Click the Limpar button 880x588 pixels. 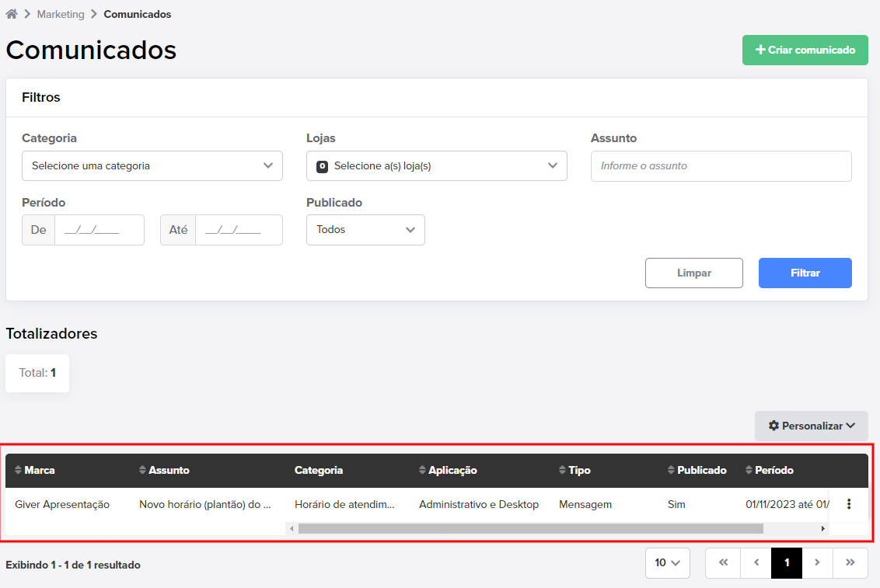click(x=693, y=273)
